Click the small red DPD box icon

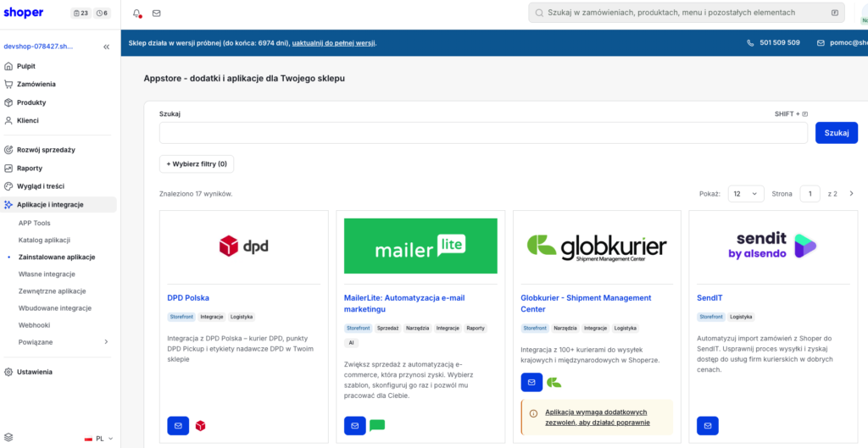click(200, 426)
